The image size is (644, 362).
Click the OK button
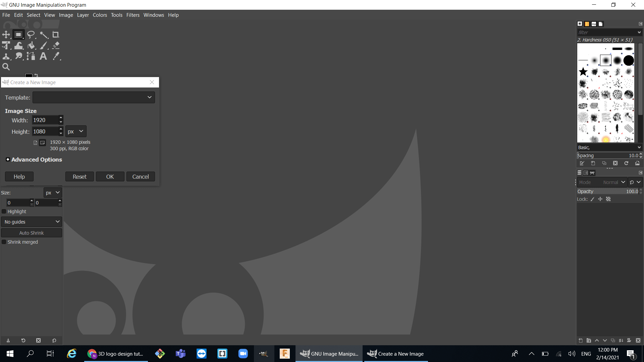point(110,177)
